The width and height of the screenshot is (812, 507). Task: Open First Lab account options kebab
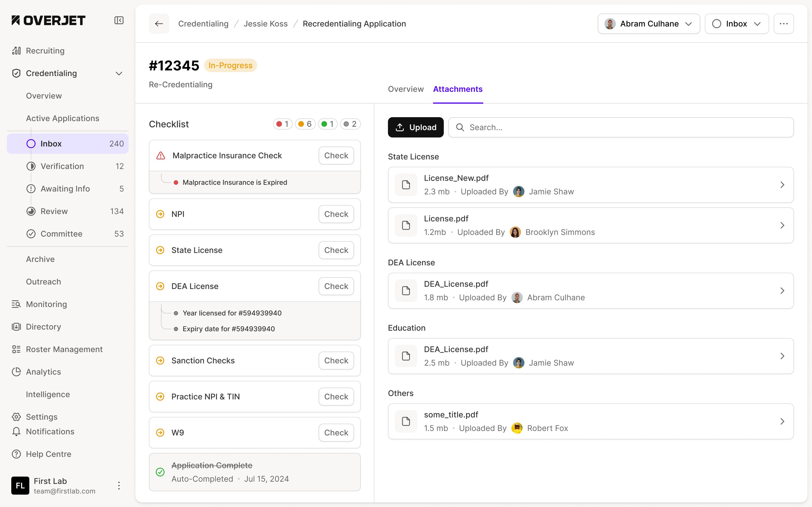point(119,486)
